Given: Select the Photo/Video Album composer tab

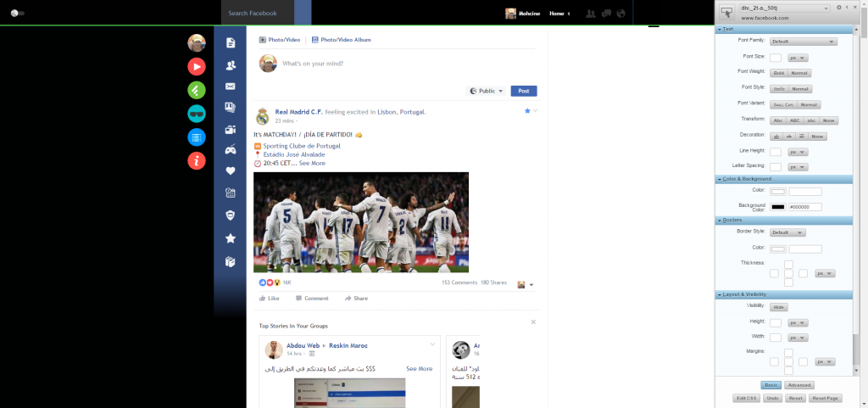Looking at the screenshot, I should [x=341, y=40].
